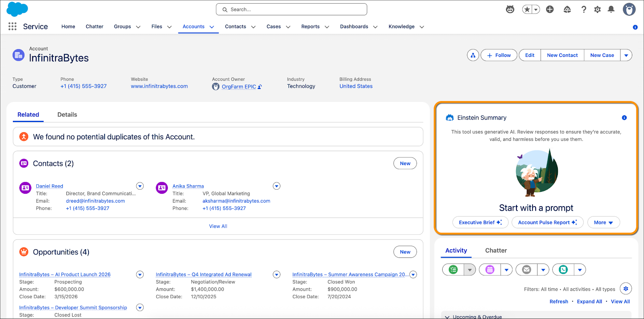Click the New Event calendar icon
This screenshot has width=644, height=319.
coord(490,269)
